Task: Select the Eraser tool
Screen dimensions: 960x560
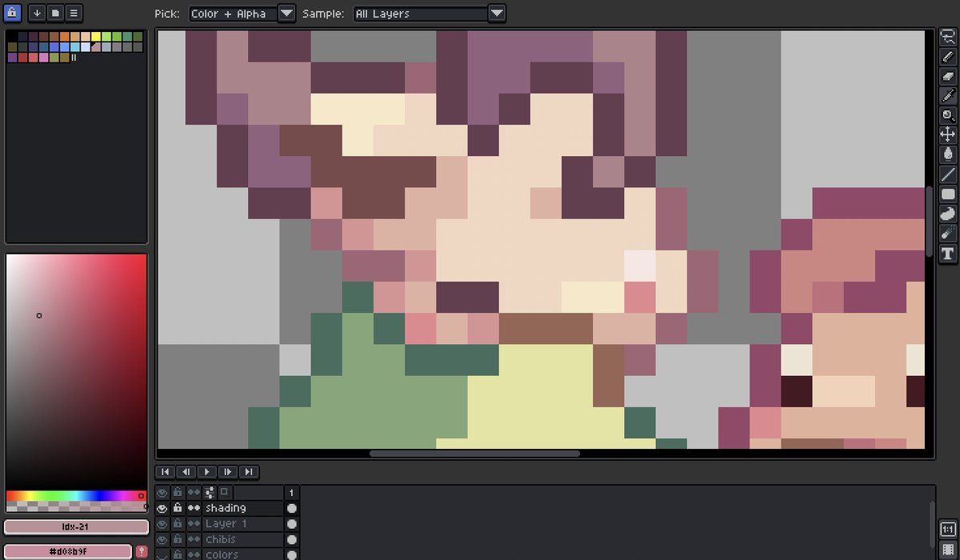Action: 948,75
